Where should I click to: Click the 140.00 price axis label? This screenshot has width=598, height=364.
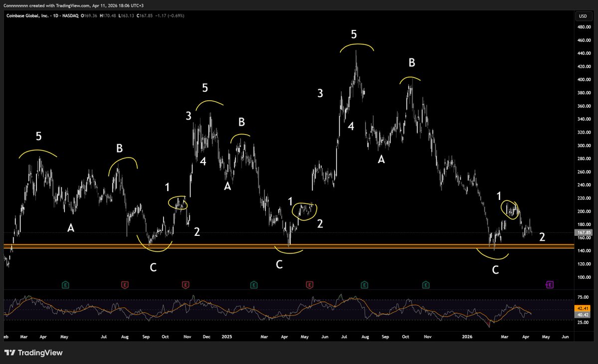coord(584,251)
